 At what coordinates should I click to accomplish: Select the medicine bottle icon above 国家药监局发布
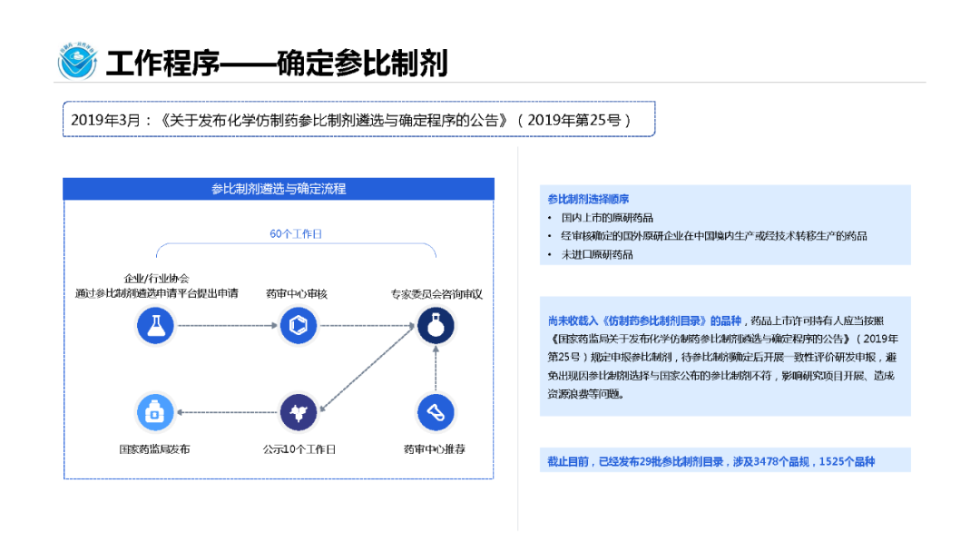[155, 412]
